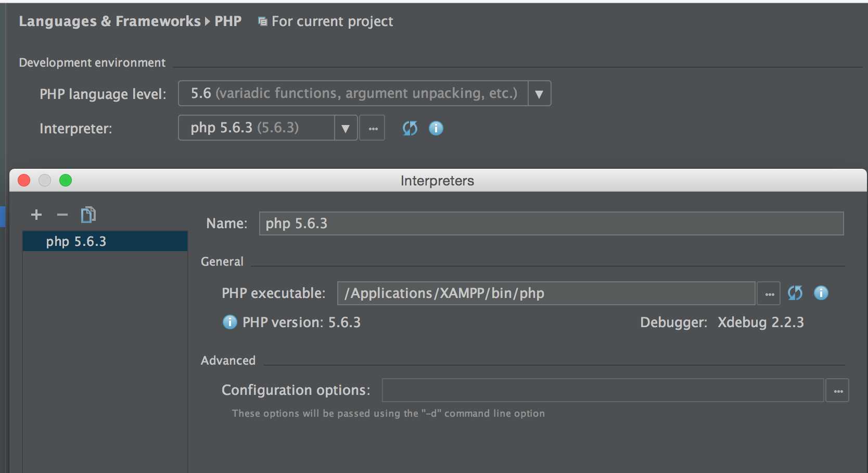Focus the Configuration options field
The height and width of the screenshot is (473, 868).
coord(603,390)
